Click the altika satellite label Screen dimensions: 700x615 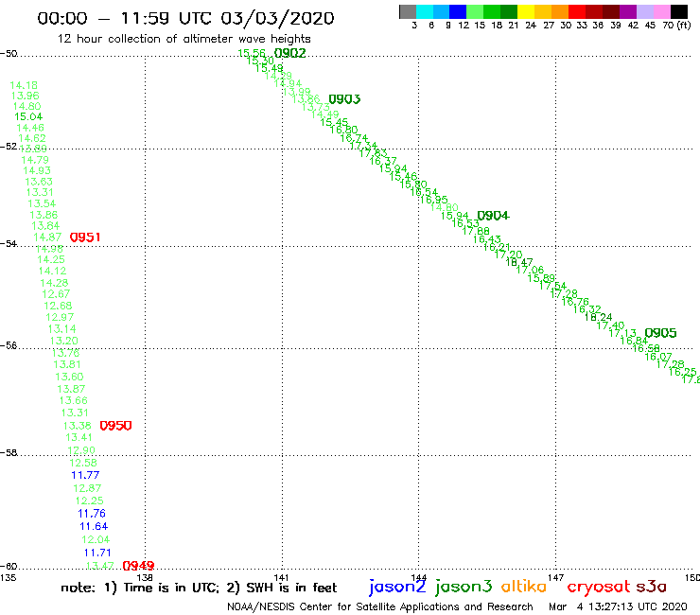pos(523,586)
